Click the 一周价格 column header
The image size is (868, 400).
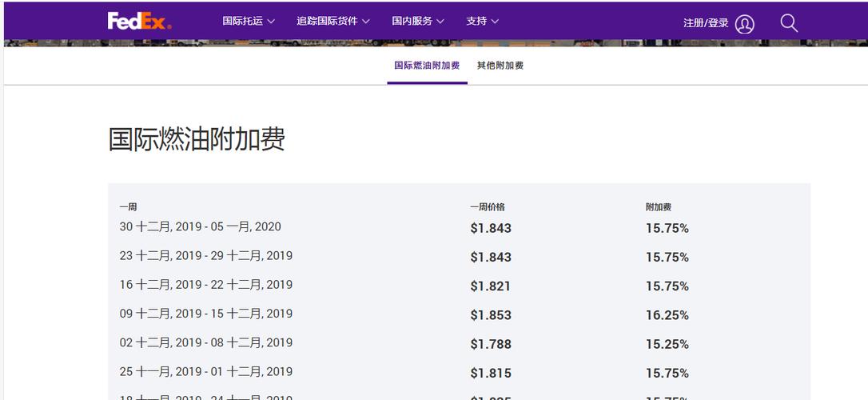487,207
